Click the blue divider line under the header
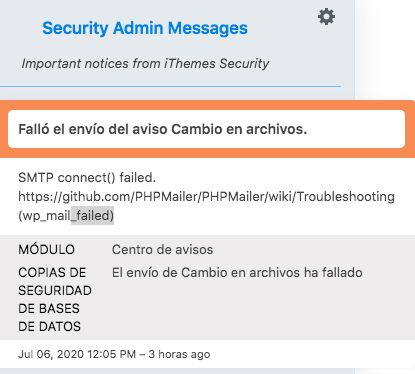This screenshot has width=415, height=374. [x=170, y=86]
